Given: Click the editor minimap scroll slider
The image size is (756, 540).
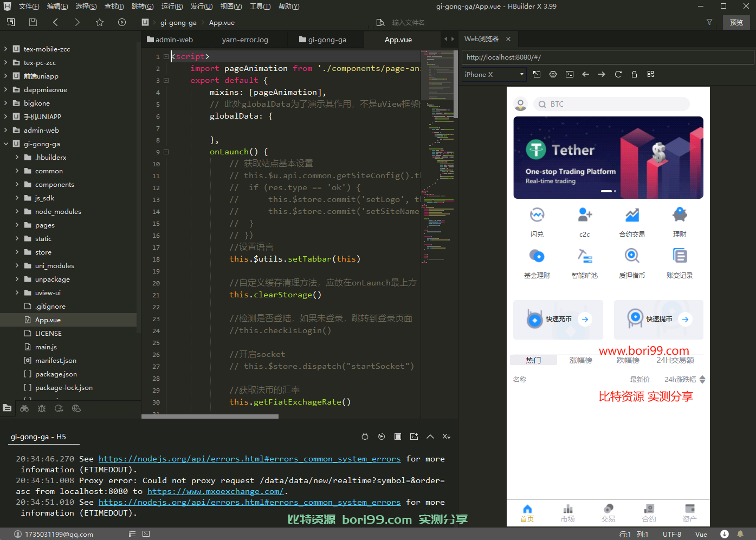Looking at the screenshot, I should tap(455, 84).
